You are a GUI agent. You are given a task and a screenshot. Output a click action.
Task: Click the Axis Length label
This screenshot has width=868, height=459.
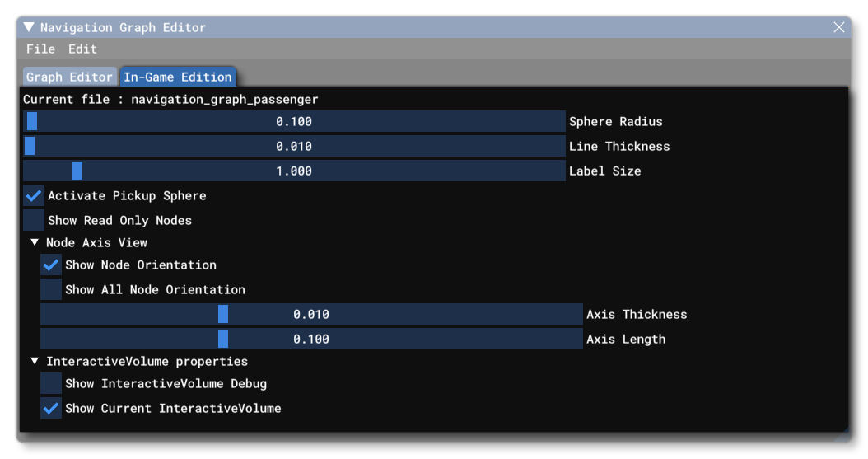[x=626, y=339]
